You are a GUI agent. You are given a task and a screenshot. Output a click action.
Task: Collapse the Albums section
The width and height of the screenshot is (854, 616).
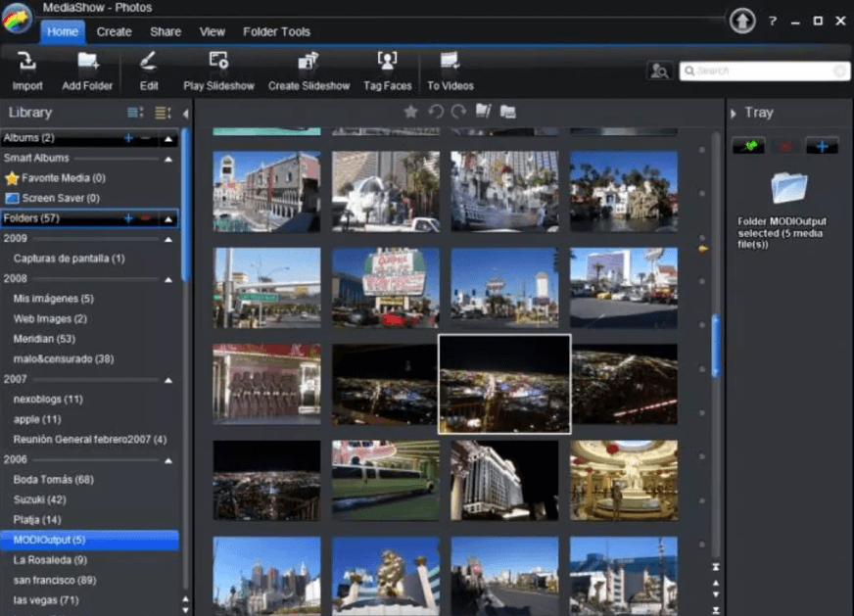pyautogui.click(x=168, y=138)
